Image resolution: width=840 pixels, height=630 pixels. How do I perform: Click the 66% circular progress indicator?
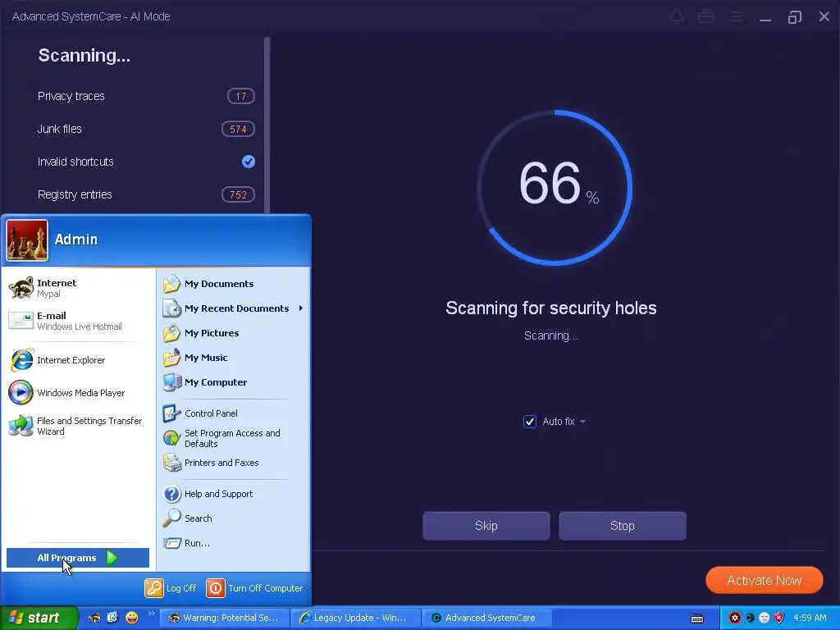coord(555,188)
